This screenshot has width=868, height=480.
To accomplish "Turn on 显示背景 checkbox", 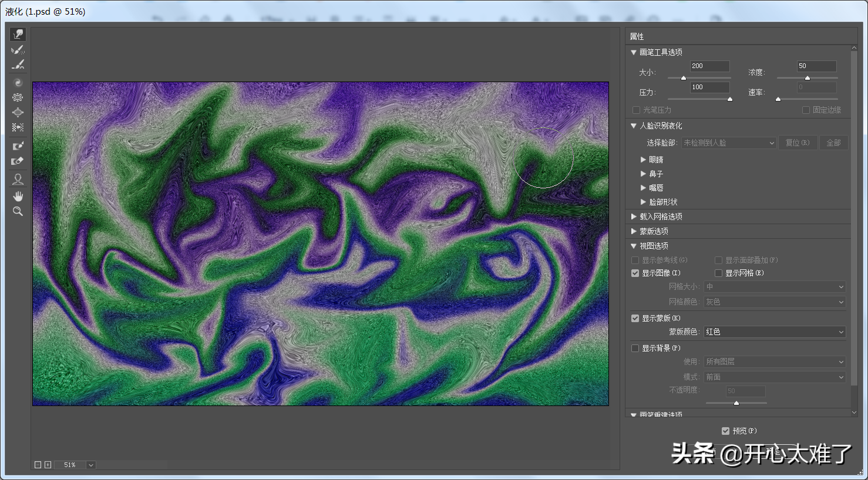I will (x=635, y=348).
